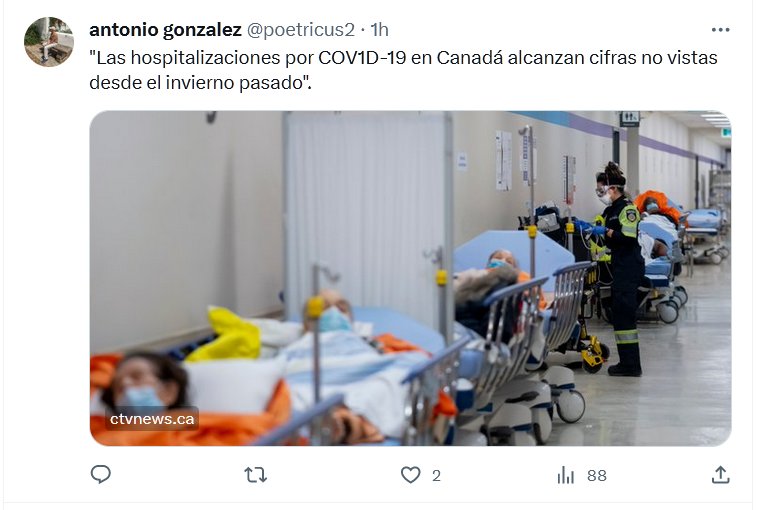Image resolution: width=758 pixels, height=510 pixels.
Task: Open the tweet text about COVID-19 hospitalizations
Action: (403, 70)
